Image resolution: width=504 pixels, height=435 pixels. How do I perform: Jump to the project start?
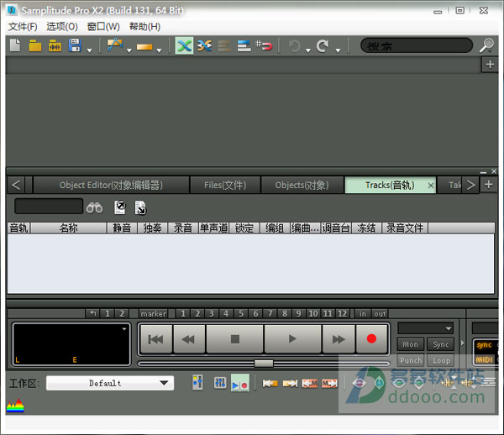(x=156, y=339)
